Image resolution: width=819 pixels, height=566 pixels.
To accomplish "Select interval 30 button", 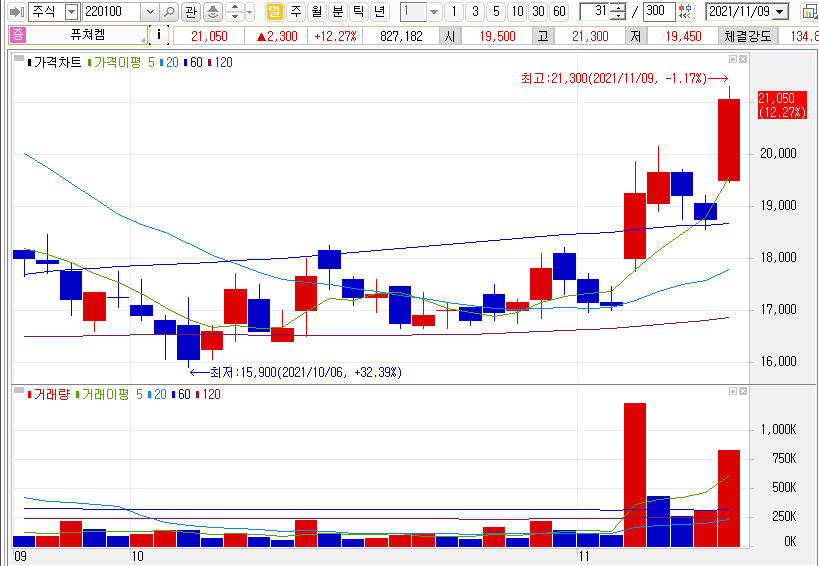I will click(538, 11).
